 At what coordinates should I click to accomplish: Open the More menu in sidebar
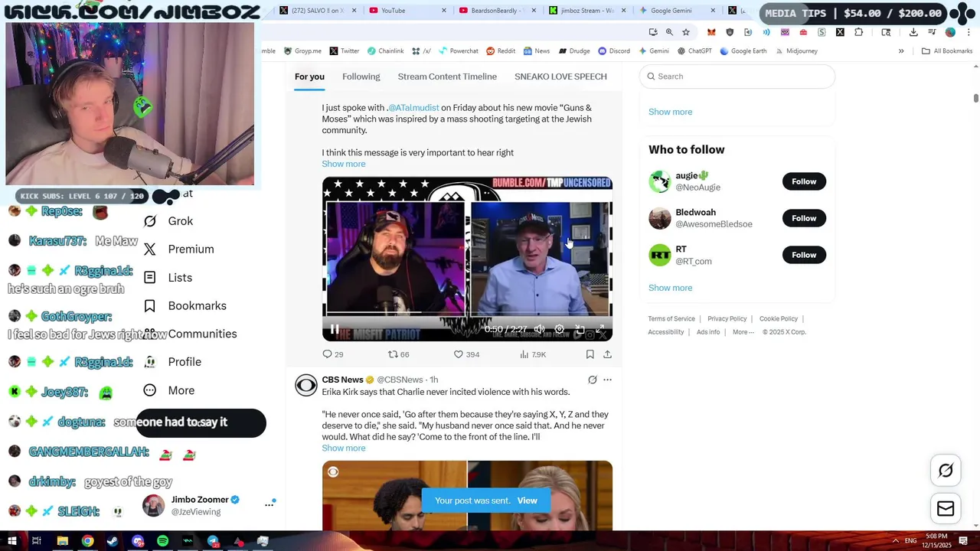[x=169, y=390]
